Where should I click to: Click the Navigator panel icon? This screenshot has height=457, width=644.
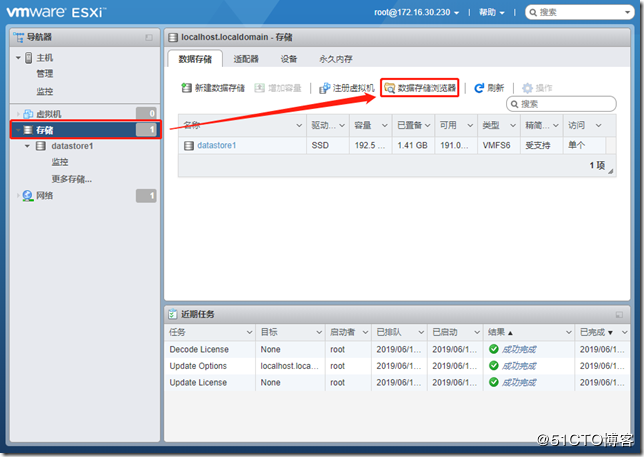click(x=19, y=37)
